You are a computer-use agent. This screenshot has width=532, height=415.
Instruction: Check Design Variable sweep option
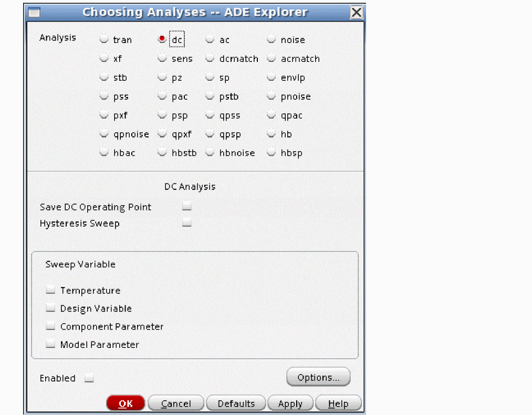(x=50, y=308)
